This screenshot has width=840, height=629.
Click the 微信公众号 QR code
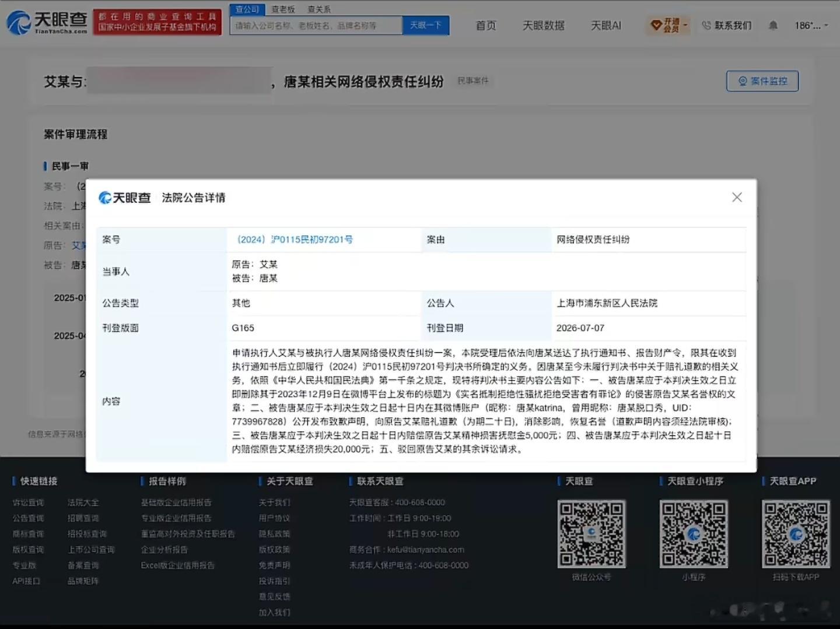point(591,534)
